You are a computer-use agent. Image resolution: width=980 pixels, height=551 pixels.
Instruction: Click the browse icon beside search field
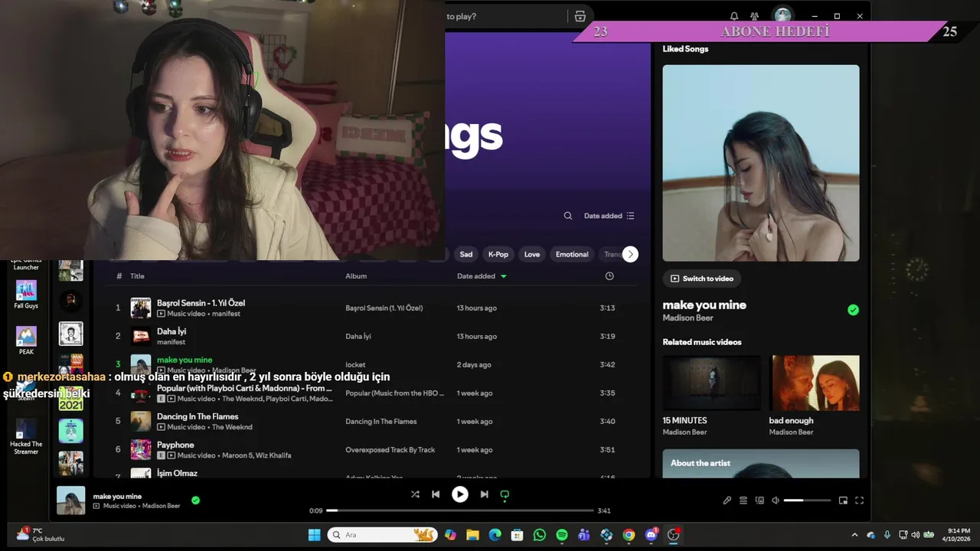click(580, 16)
